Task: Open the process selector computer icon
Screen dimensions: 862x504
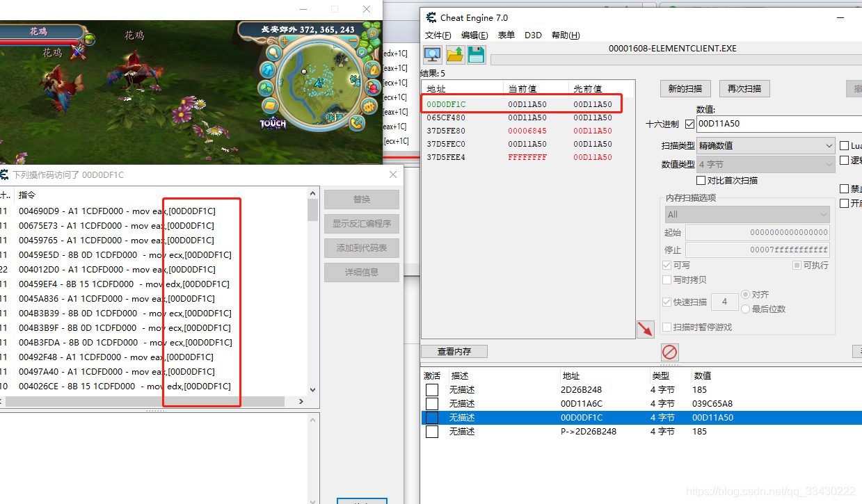Action: tap(433, 55)
